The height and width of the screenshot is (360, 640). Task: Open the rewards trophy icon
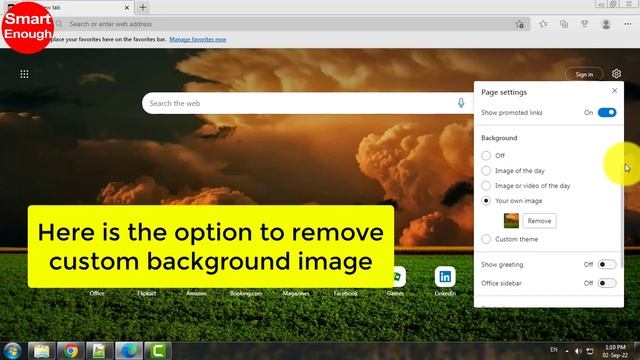584,24
